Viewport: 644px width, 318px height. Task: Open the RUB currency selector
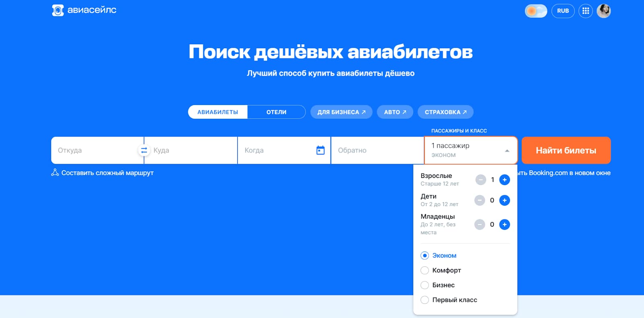click(x=563, y=11)
